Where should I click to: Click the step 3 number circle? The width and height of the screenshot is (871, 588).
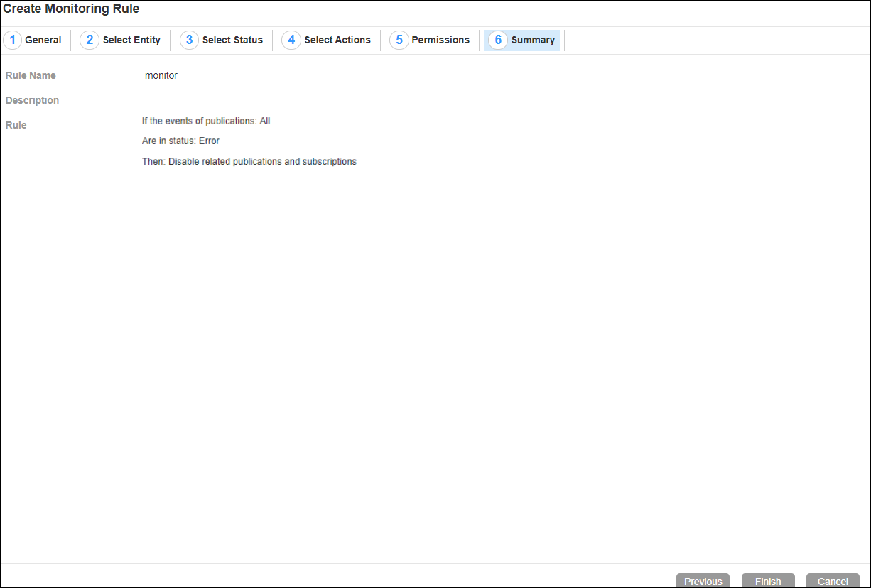pos(189,40)
